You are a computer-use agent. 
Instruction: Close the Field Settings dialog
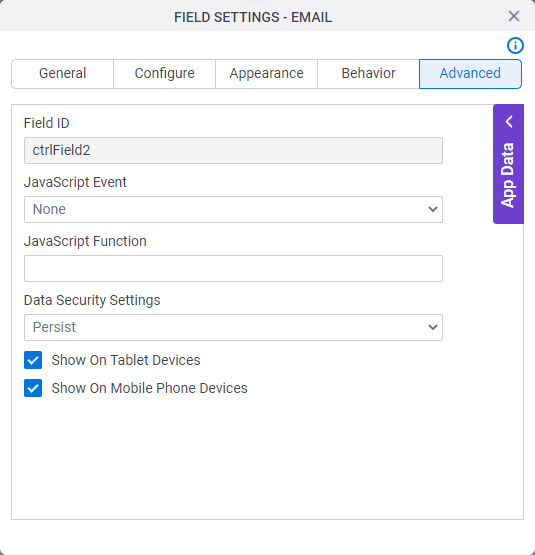tap(513, 16)
